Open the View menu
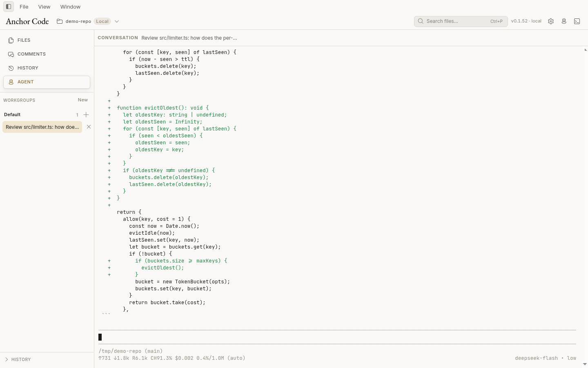 tap(44, 7)
